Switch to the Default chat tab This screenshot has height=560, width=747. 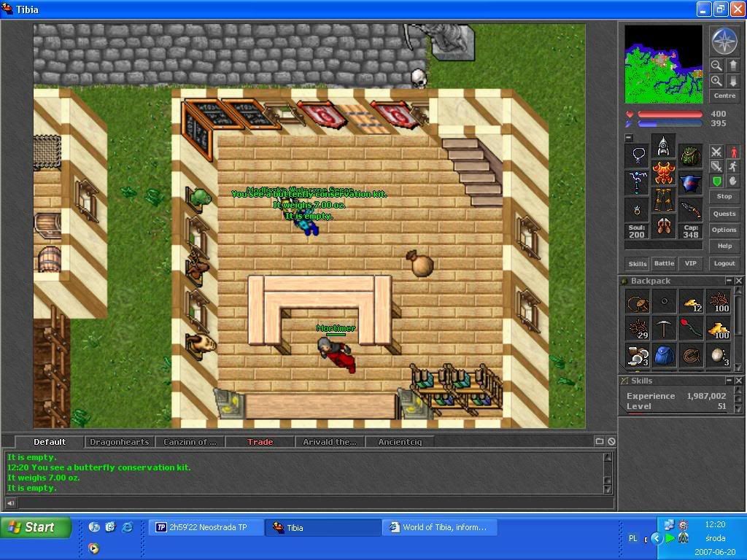[50, 442]
